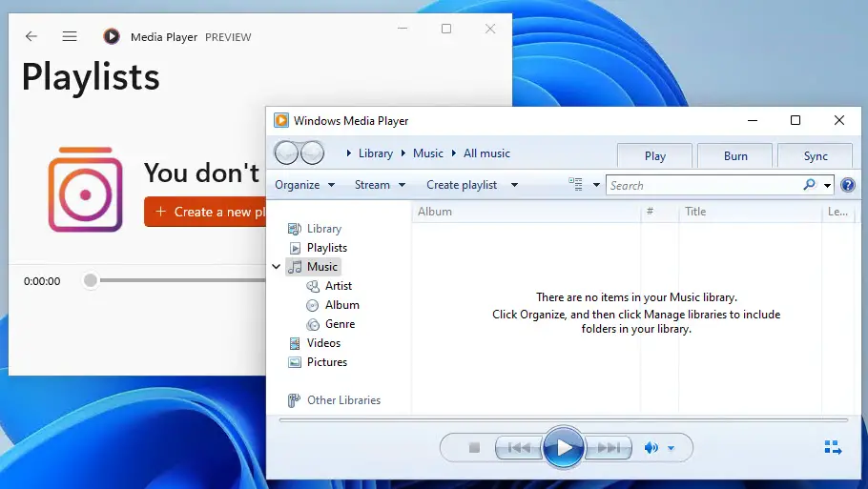868x489 pixels.
Task: Maximize the Windows Media Player window
Action: pos(796,120)
